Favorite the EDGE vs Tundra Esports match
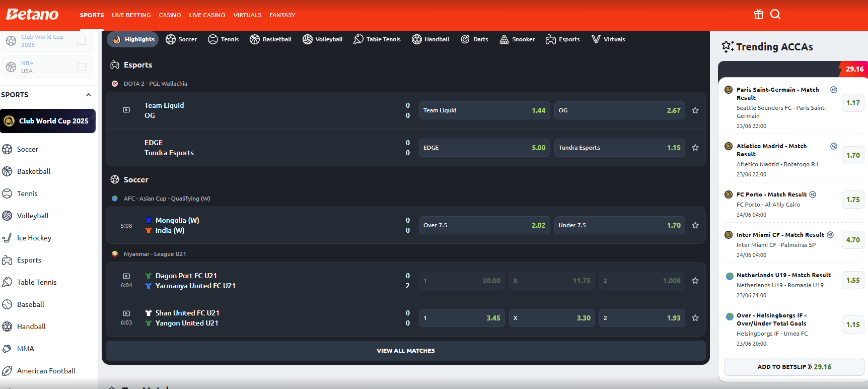Screen dimensions: 868x389 pos(695,148)
